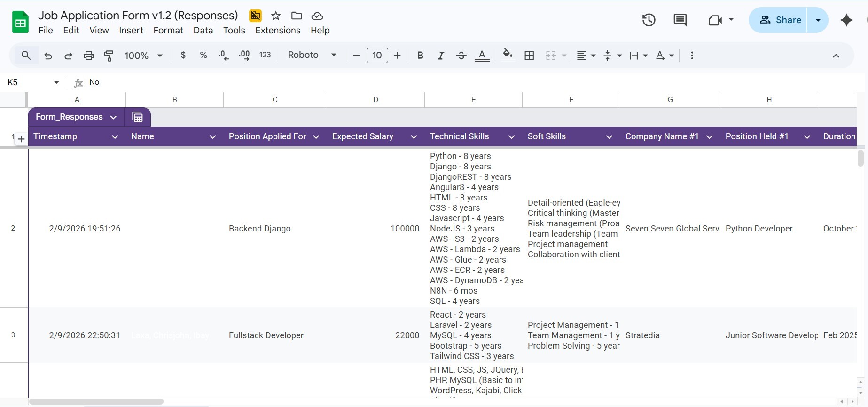Open the File menu

(46, 30)
